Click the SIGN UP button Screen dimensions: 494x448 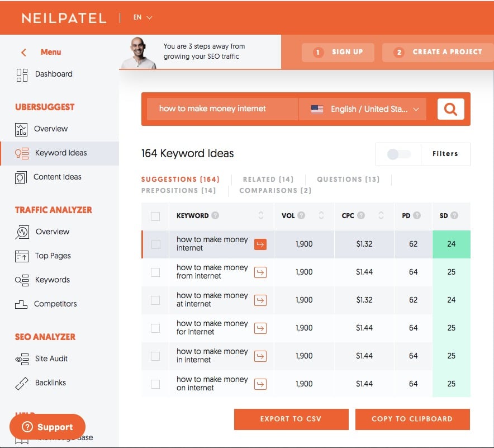click(338, 53)
